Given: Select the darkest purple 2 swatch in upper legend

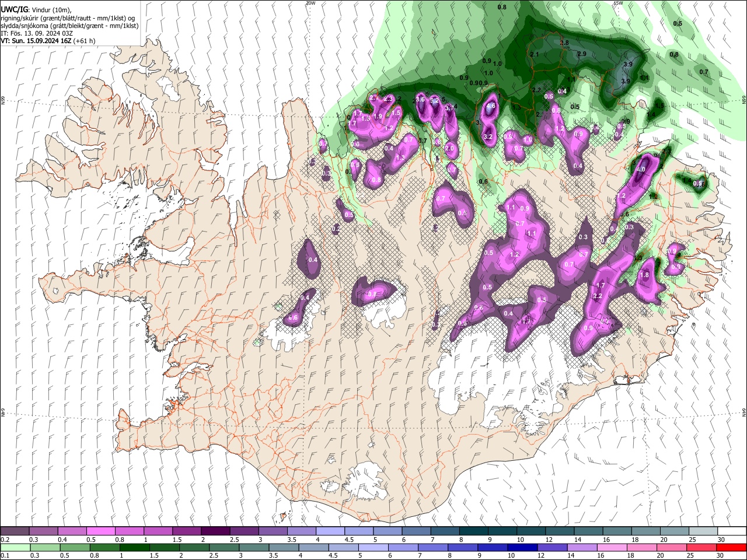Looking at the screenshot, I should 215,531.
